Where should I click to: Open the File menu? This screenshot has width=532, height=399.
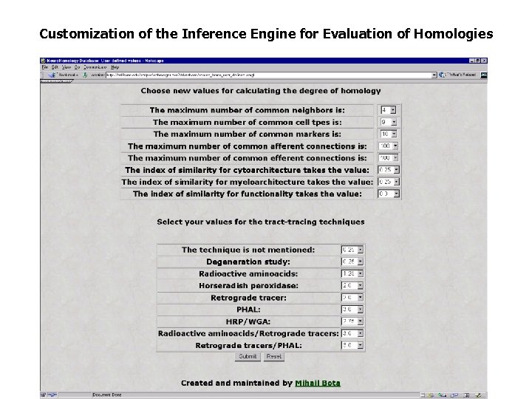(44, 67)
